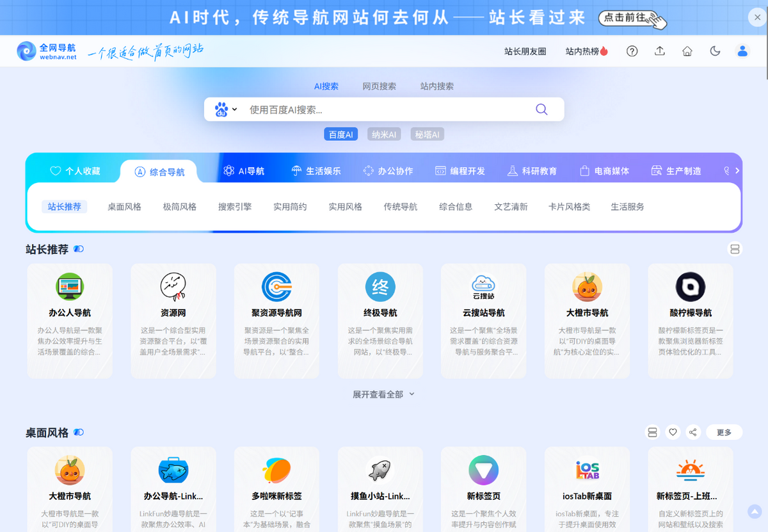768x532 pixels.
Task: Open the 新标签页-上班... site icon
Action: point(691,471)
